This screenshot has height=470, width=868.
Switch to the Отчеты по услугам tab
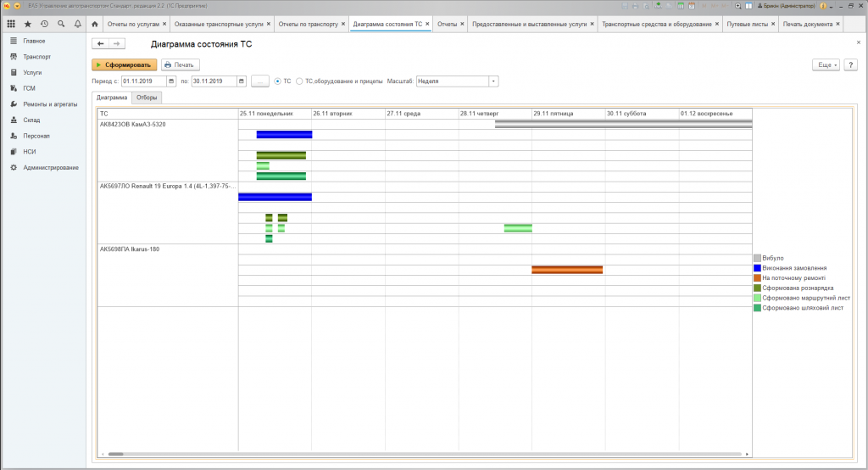(133, 24)
